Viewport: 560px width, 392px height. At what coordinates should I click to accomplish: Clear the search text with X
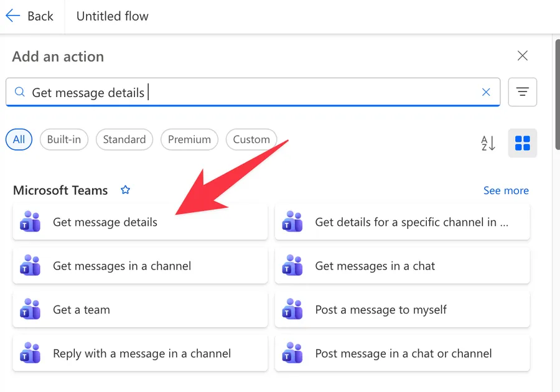(486, 92)
